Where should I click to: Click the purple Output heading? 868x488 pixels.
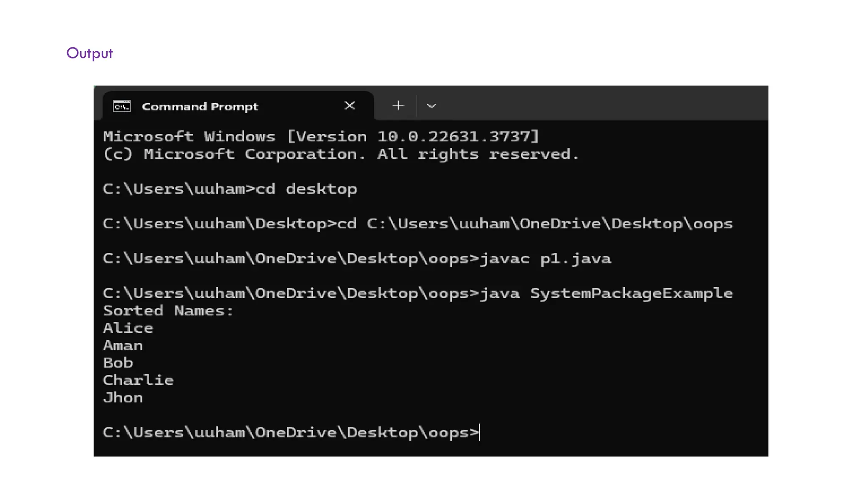pos(89,53)
